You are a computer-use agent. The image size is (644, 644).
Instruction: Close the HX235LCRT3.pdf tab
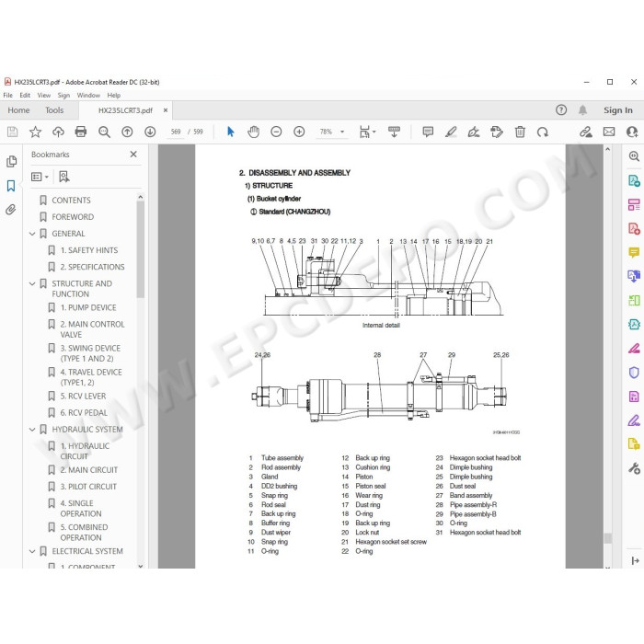point(166,110)
